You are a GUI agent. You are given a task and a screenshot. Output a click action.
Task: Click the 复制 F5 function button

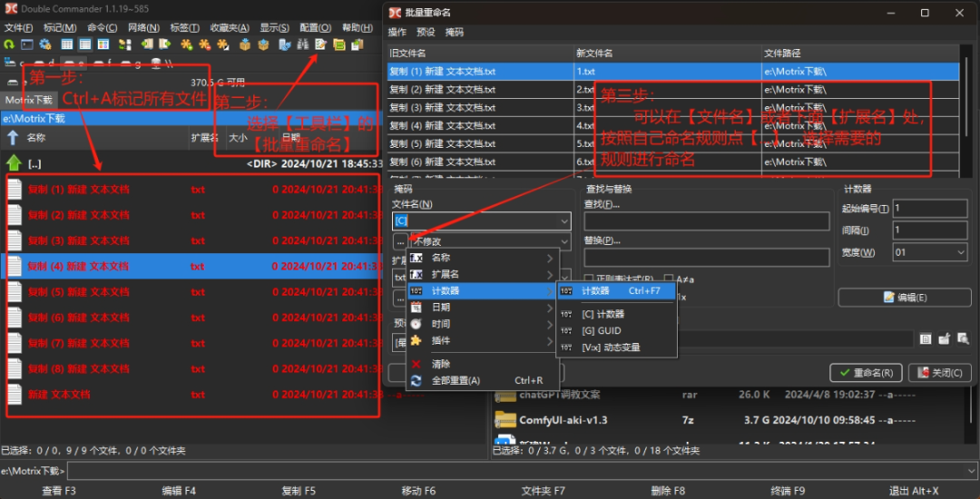pos(299,491)
